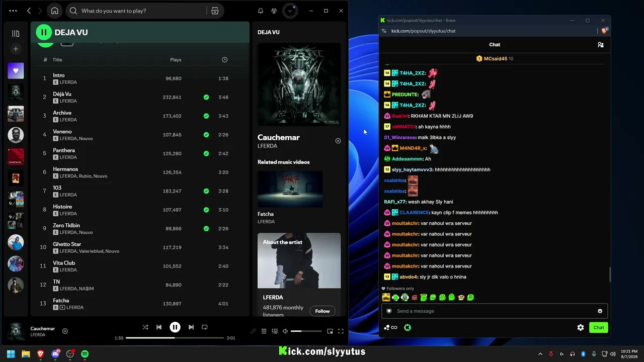Image resolution: width=644 pixels, height=362 pixels.
Task: Add Cauchemar to library in right panel
Action: (338, 141)
